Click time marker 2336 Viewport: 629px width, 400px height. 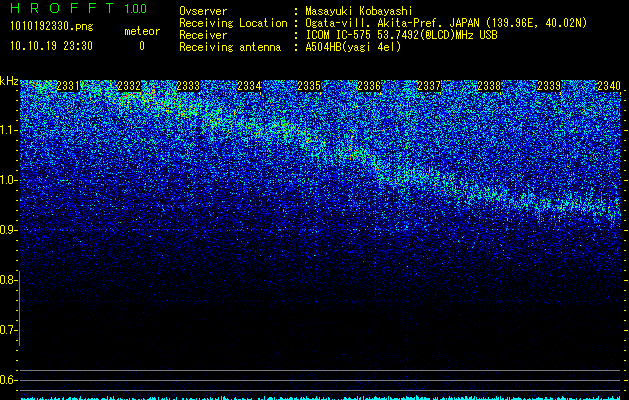coord(369,86)
